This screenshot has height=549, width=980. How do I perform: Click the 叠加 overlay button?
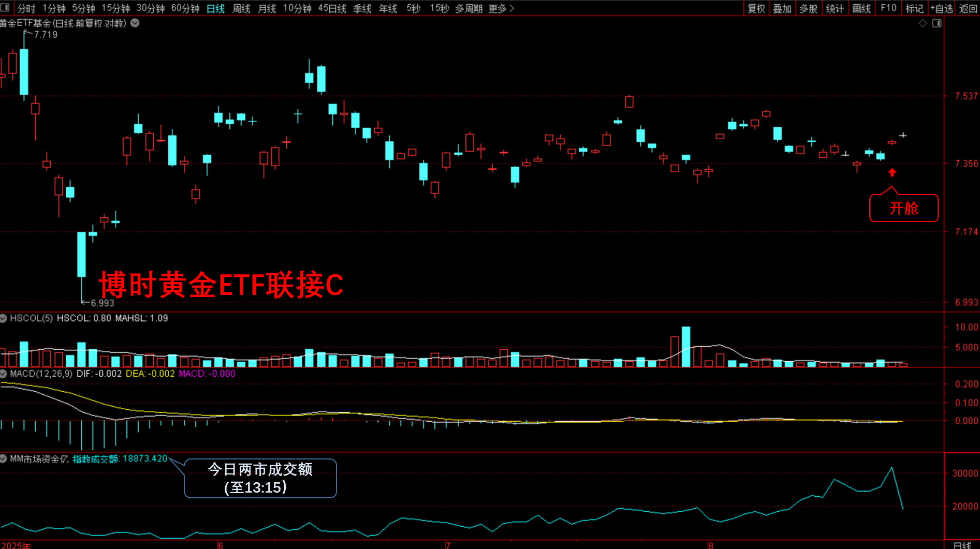point(782,8)
